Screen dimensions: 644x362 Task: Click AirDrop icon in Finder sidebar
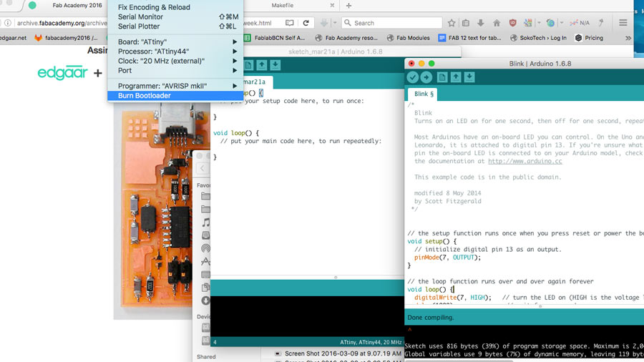(206, 248)
